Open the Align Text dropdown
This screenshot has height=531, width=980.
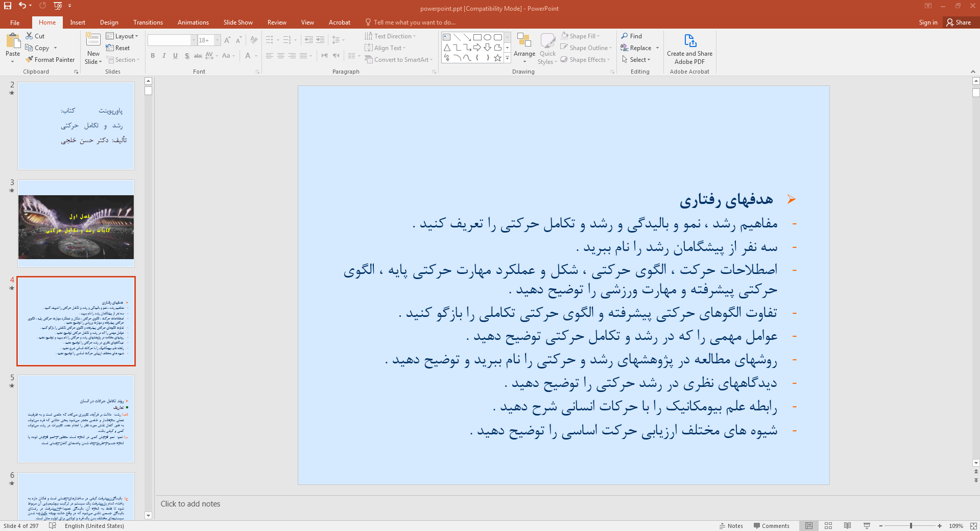pyautogui.click(x=386, y=48)
